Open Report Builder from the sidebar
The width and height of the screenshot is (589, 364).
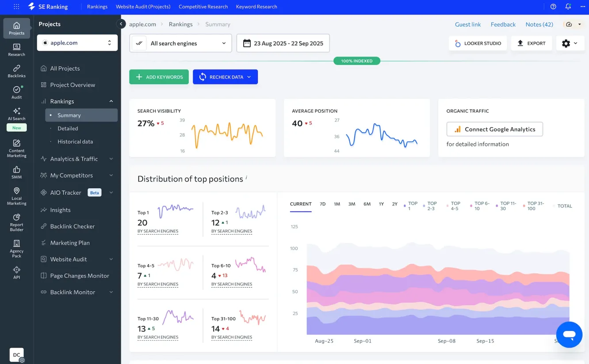[x=16, y=223]
